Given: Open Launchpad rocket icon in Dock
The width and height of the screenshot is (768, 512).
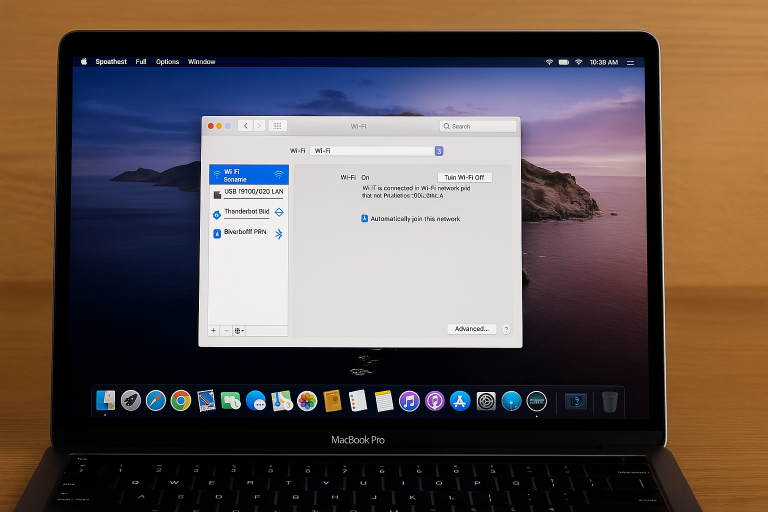Looking at the screenshot, I should point(131,401).
